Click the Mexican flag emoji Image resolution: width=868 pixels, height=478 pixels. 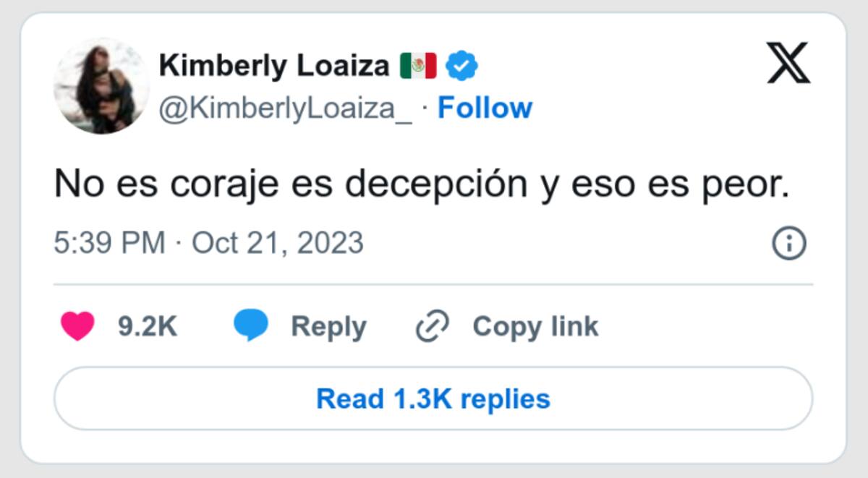click(x=418, y=67)
